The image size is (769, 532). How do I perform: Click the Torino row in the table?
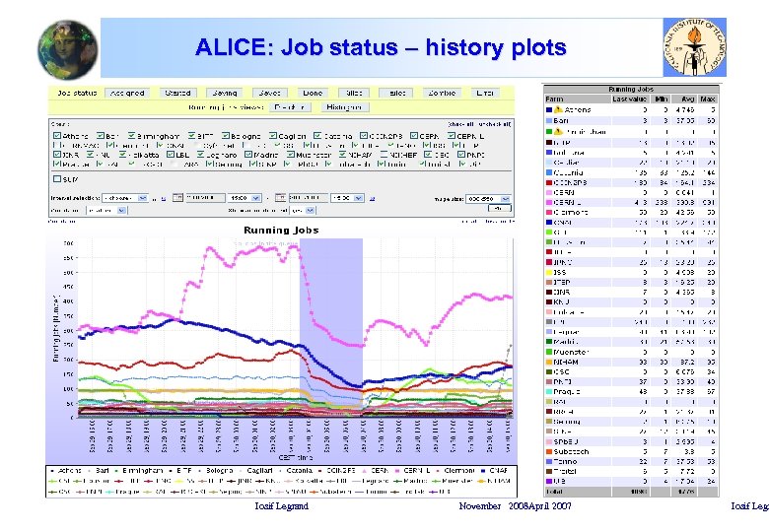coord(631,461)
